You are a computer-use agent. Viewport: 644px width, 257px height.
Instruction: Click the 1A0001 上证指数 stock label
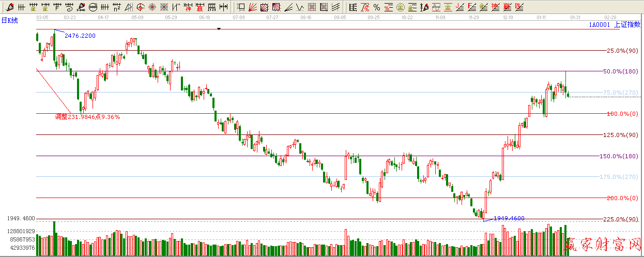615,24
